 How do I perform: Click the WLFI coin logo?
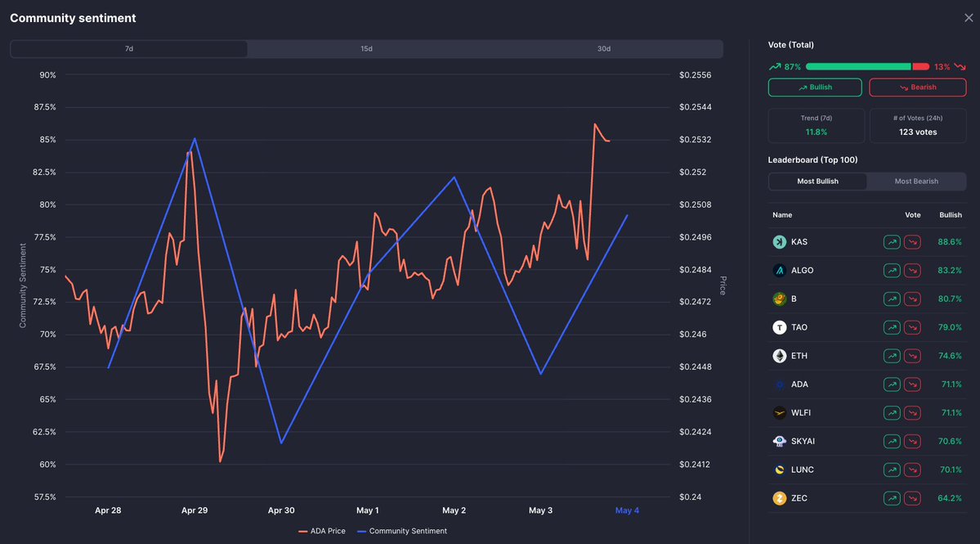tap(780, 412)
